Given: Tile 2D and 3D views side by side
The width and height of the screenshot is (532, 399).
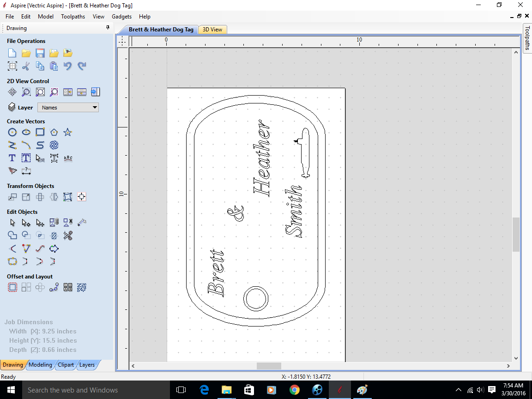Looking at the screenshot, I should (68, 92).
